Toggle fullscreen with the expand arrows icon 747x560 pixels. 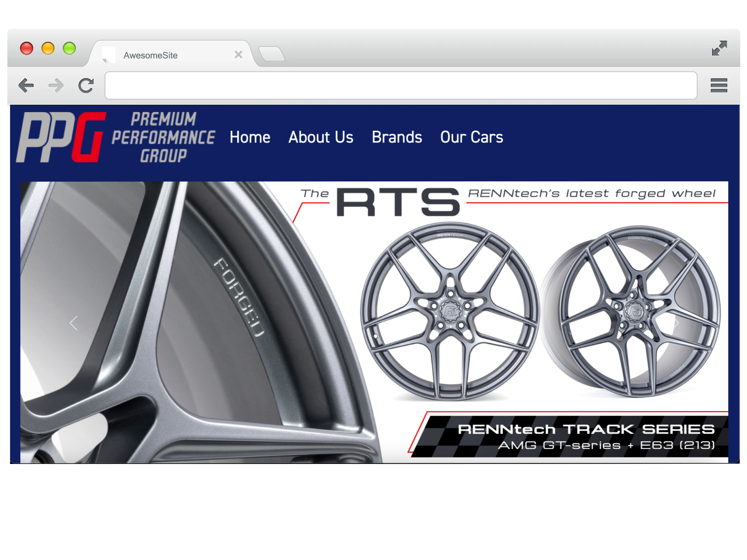point(719,48)
